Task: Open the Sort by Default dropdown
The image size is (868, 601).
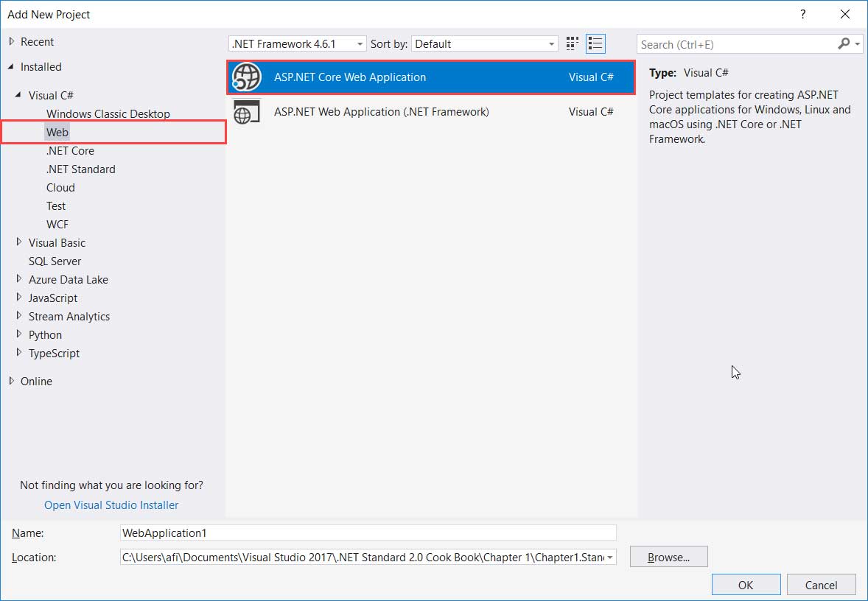Action: 484,43
